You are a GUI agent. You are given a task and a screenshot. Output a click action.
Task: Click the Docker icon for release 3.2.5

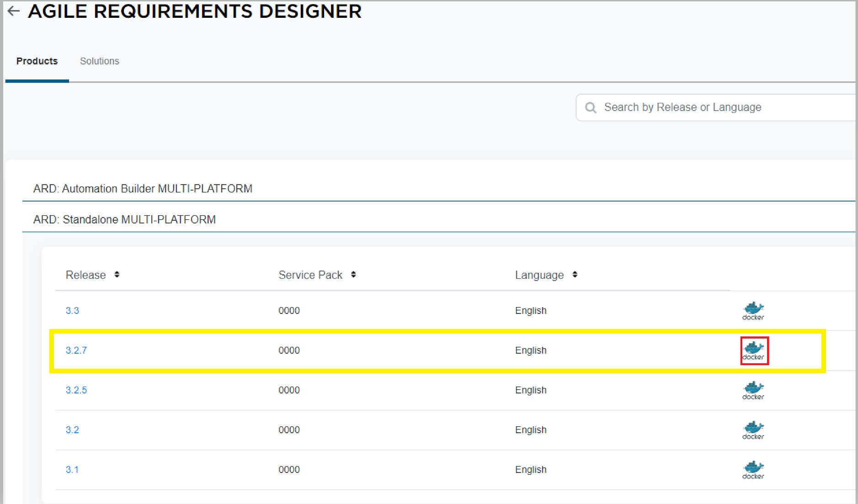point(753,390)
